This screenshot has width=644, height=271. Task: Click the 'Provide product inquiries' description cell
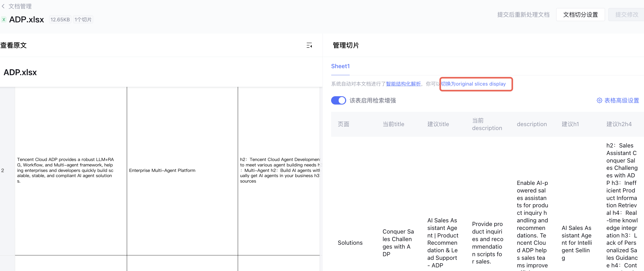click(x=488, y=243)
